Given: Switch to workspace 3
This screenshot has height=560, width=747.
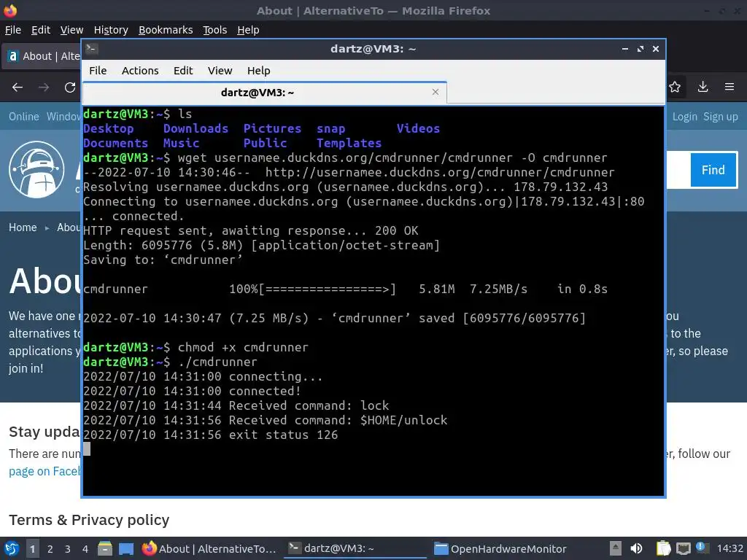Looking at the screenshot, I should 68,549.
